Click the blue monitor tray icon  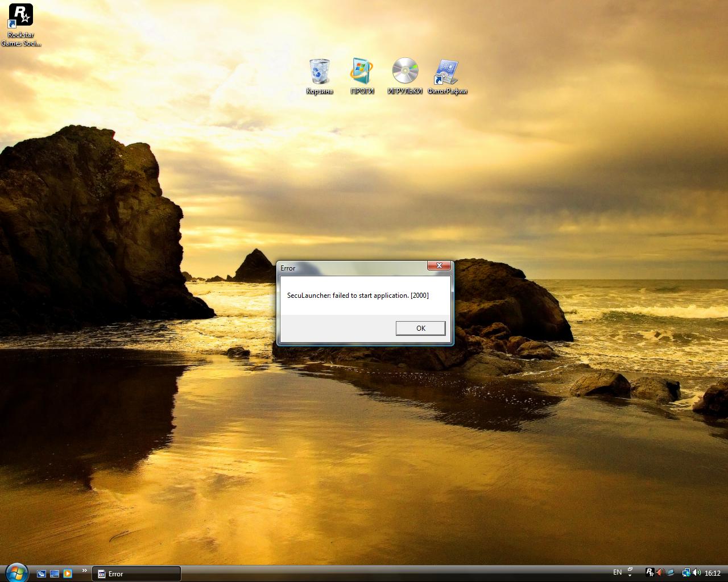click(x=671, y=573)
